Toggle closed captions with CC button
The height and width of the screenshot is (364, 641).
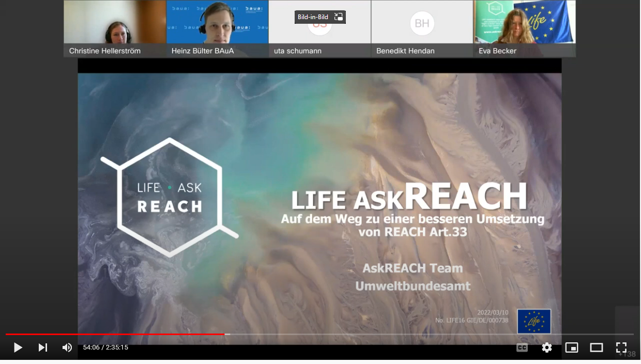[522, 347]
